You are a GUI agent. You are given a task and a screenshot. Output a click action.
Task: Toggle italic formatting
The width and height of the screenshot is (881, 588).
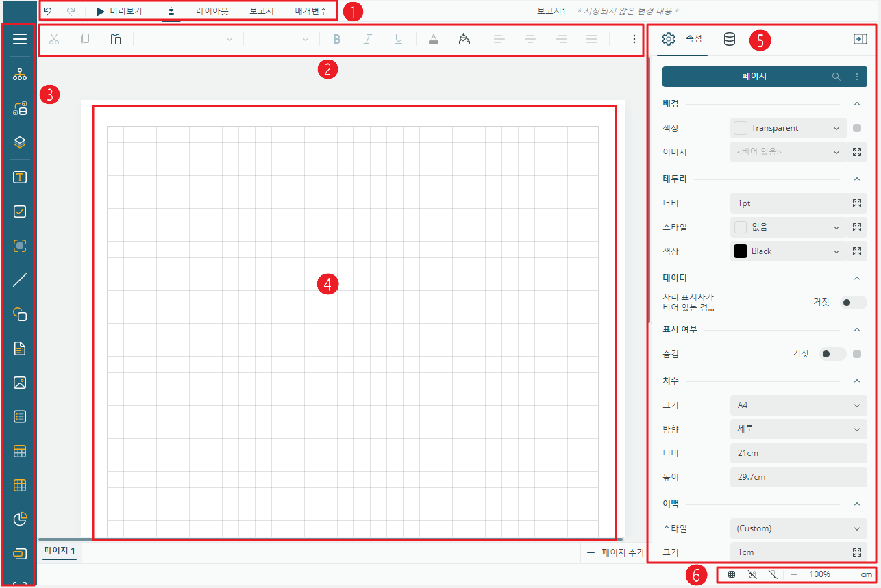tap(368, 39)
